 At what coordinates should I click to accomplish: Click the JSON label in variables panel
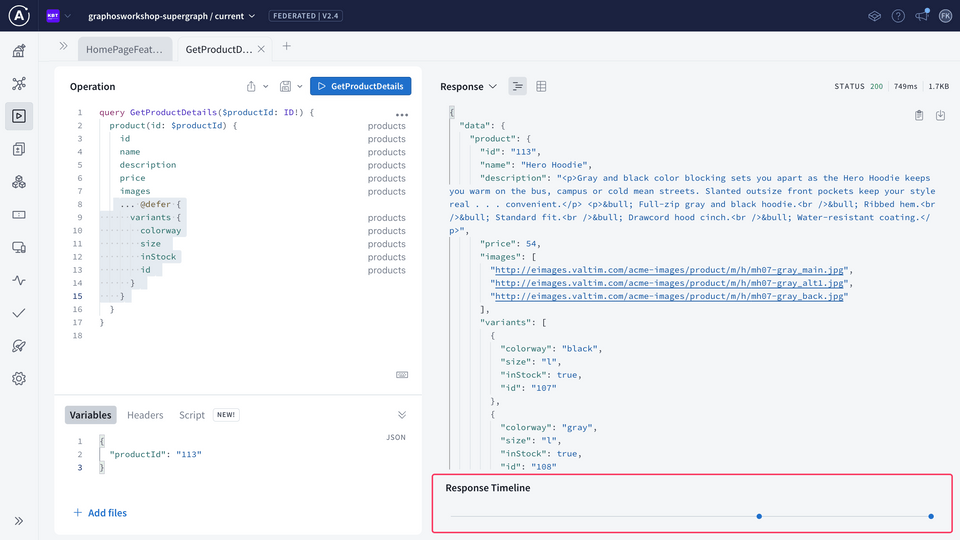coord(396,437)
